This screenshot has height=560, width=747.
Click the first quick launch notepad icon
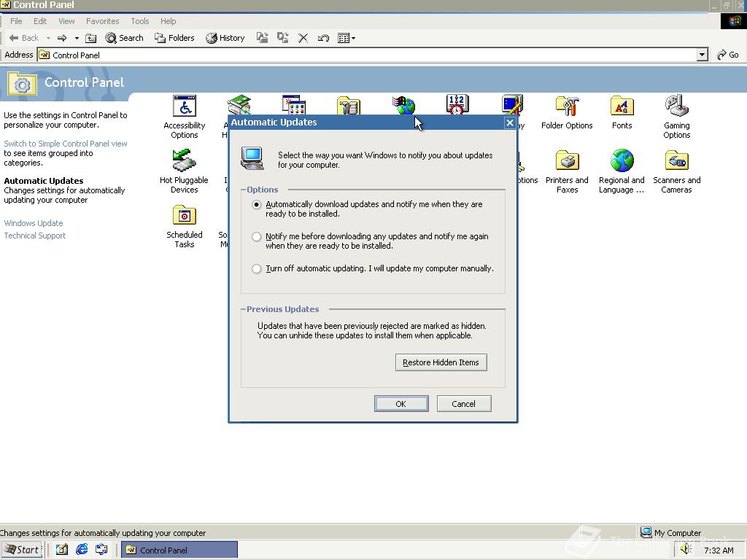point(62,550)
